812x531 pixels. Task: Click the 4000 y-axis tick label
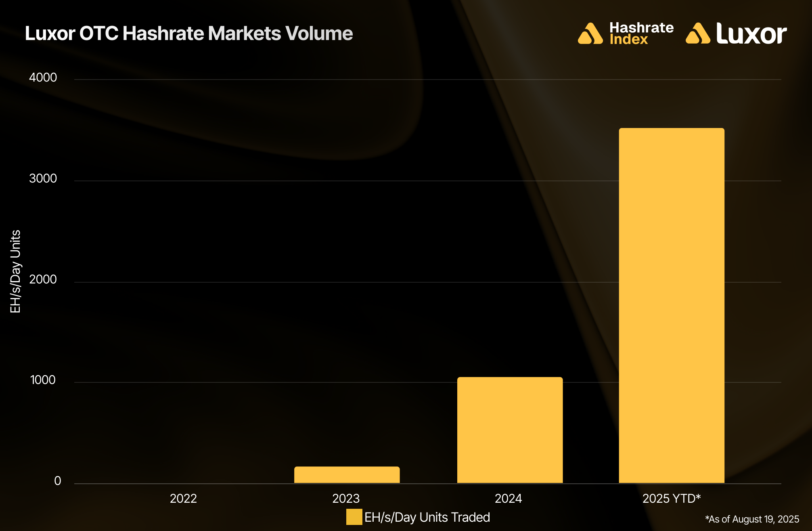click(x=43, y=78)
